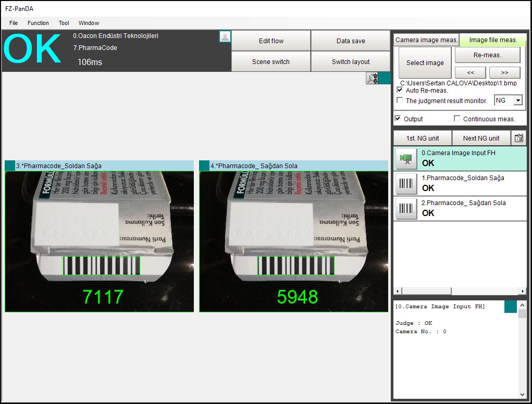
Task: Click the zoom magnifier icon above image panes
Action: tap(372, 78)
